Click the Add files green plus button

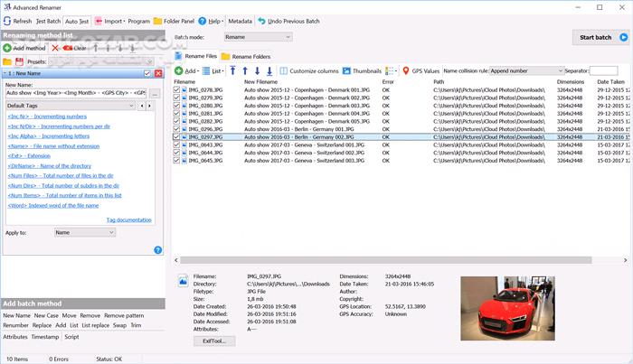(179, 71)
